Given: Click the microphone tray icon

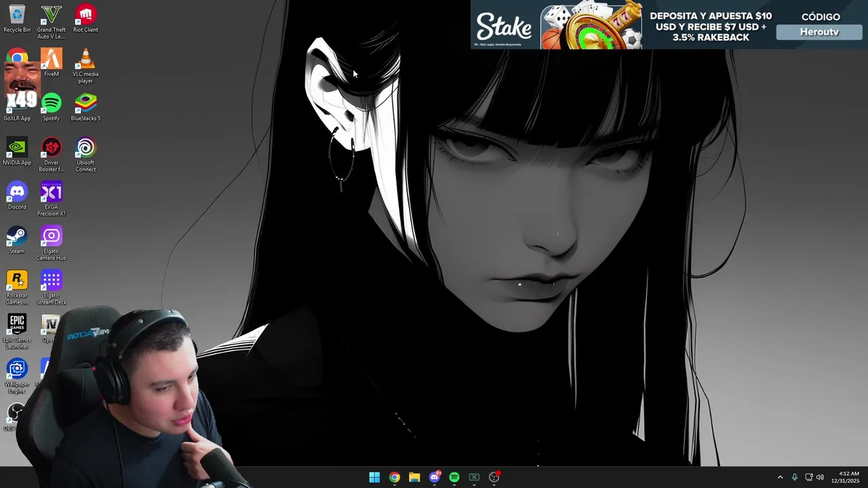Looking at the screenshot, I should point(795,477).
